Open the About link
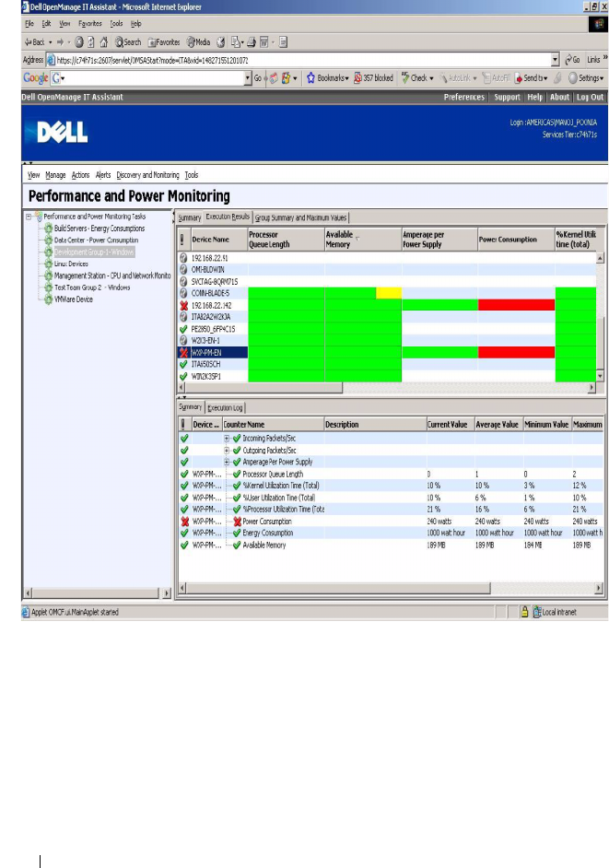The width and height of the screenshot is (609, 868). click(x=559, y=98)
